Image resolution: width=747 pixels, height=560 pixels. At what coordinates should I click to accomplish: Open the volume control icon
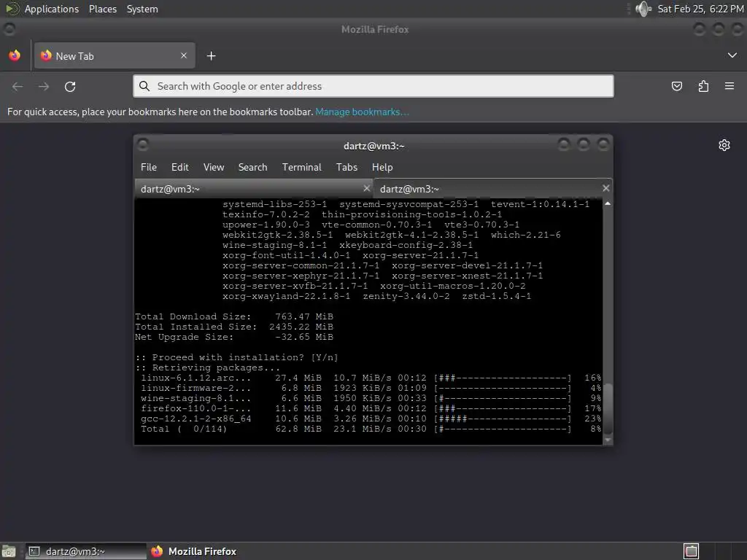coord(643,9)
